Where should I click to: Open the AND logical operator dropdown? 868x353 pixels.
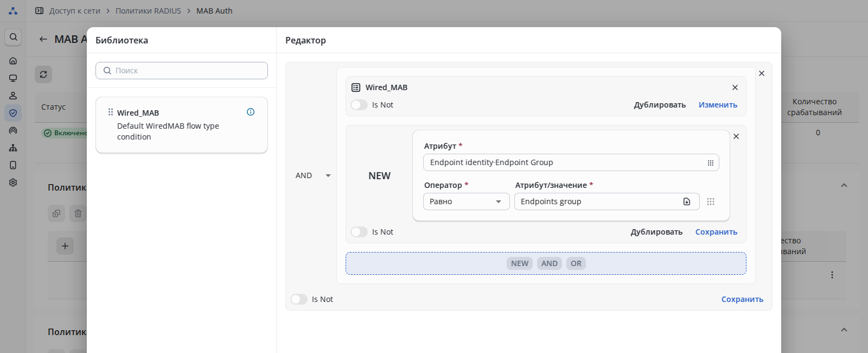click(x=313, y=175)
